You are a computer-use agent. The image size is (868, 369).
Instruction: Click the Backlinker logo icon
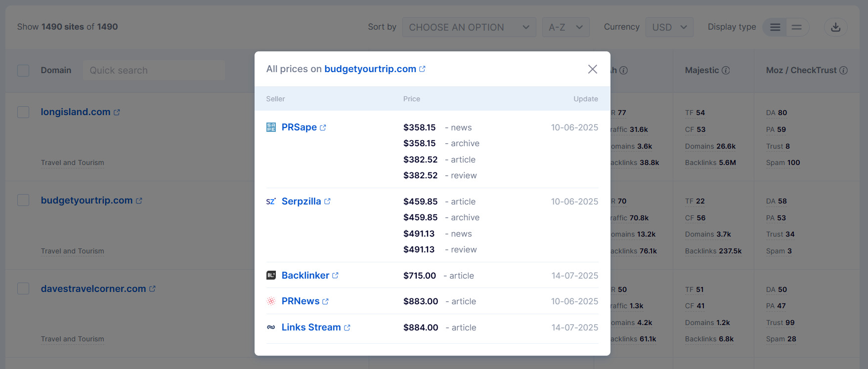pos(271,275)
